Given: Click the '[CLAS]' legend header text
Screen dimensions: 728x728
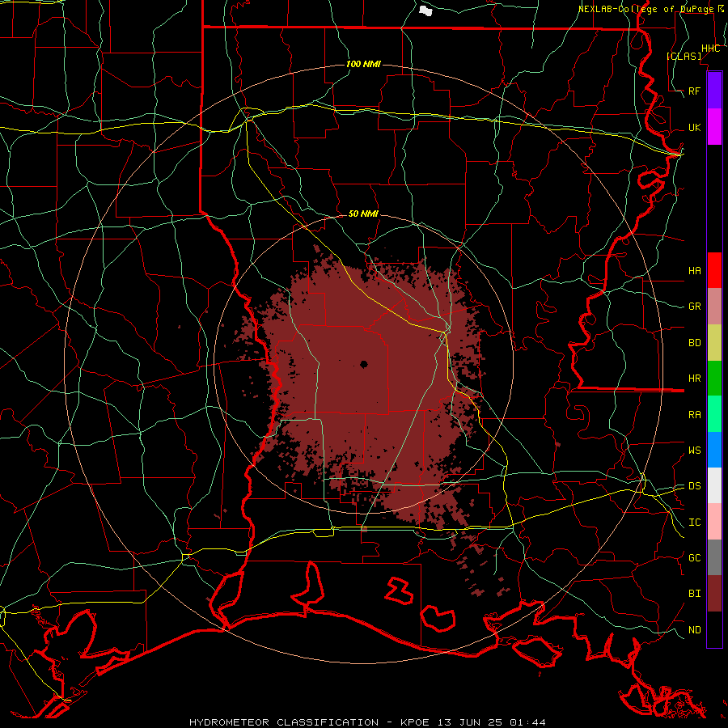Looking at the screenshot, I should click(684, 56).
